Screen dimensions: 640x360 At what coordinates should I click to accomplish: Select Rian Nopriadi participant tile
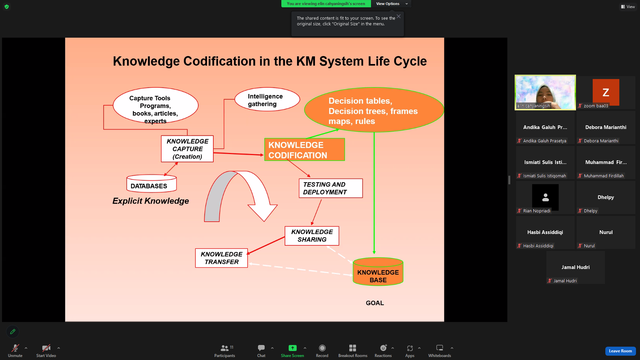545,198
